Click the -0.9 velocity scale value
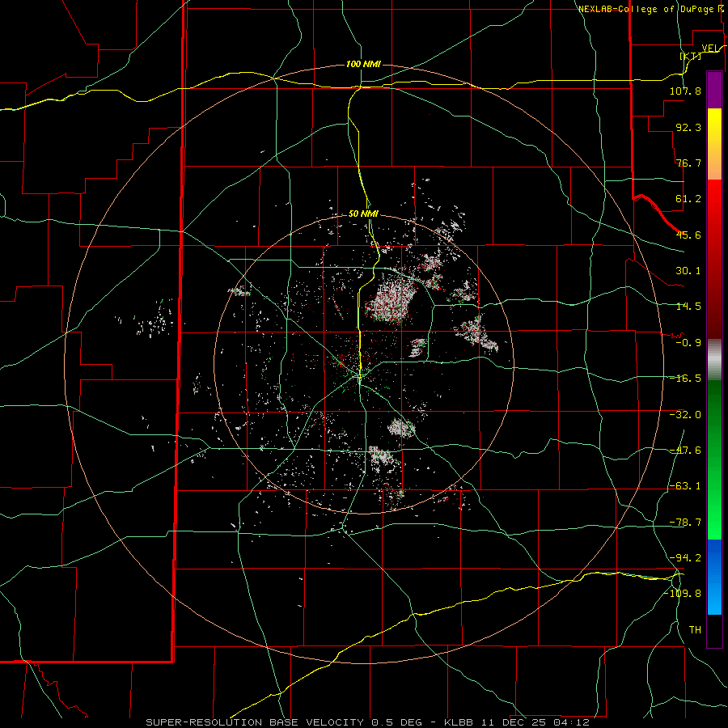This screenshot has width=728, height=728. click(x=688, y=343)
